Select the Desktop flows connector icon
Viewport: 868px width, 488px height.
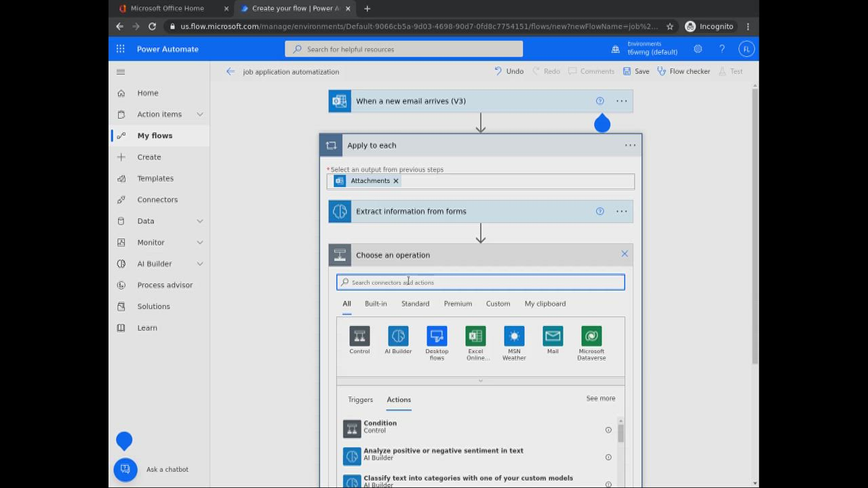(437, 336)
